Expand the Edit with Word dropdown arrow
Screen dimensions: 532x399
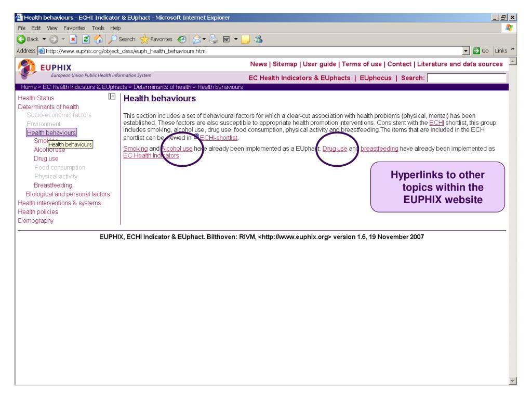pyautogui.click(x=236, y=39)
